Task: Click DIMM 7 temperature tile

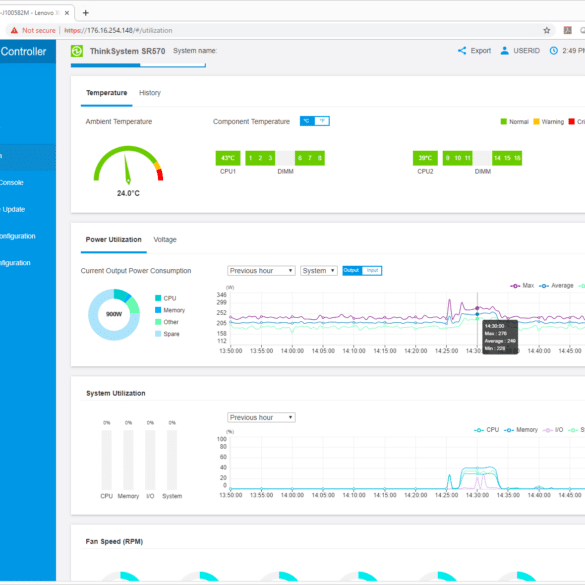Action: [x=310, y=158]
